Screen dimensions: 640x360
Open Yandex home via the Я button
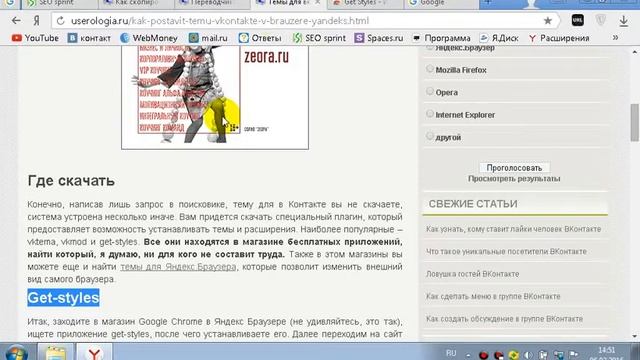(x=37, y=20)
